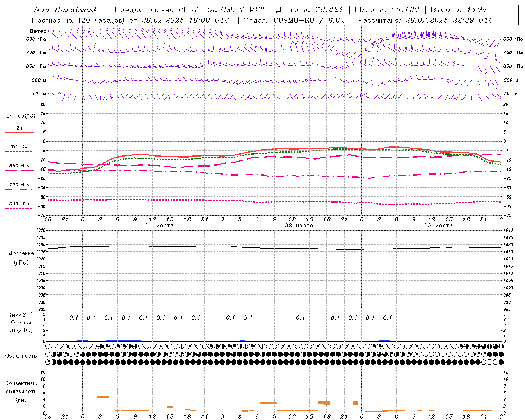The image size is (525, 420).
Task: Select the 700 гПа temperature legend entry
Action: 19,185
